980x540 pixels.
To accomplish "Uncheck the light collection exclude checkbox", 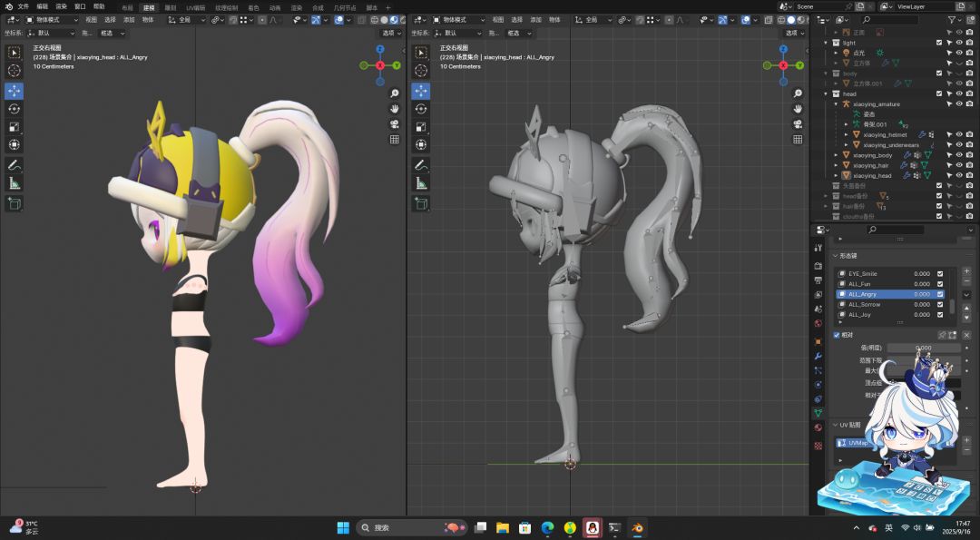I will pos(939,43).
